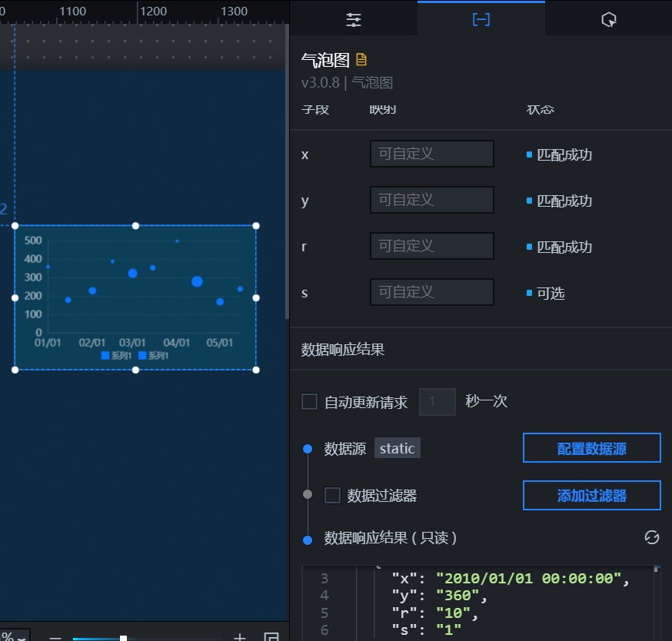Click the y row 匹配成功 status

(559, 201)
